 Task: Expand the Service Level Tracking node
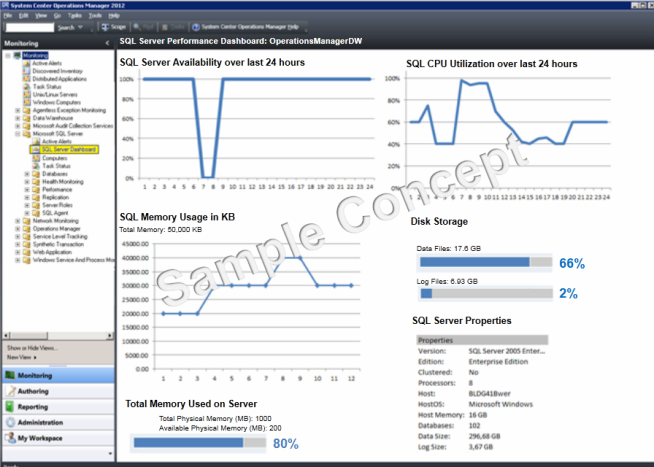(18, 237)
